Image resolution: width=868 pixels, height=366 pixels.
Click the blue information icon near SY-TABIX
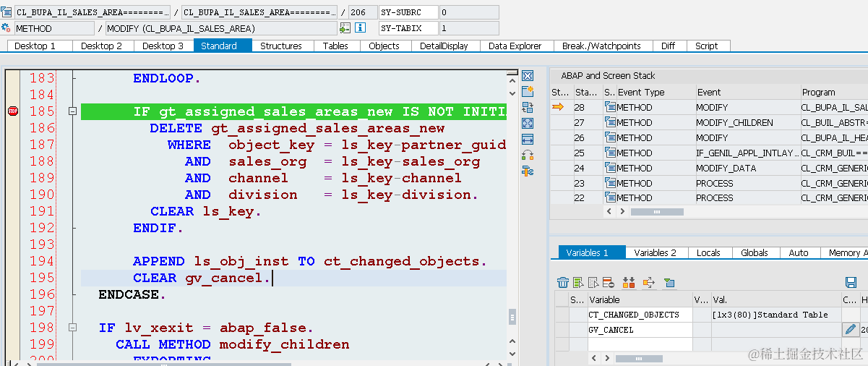point(360,28)
